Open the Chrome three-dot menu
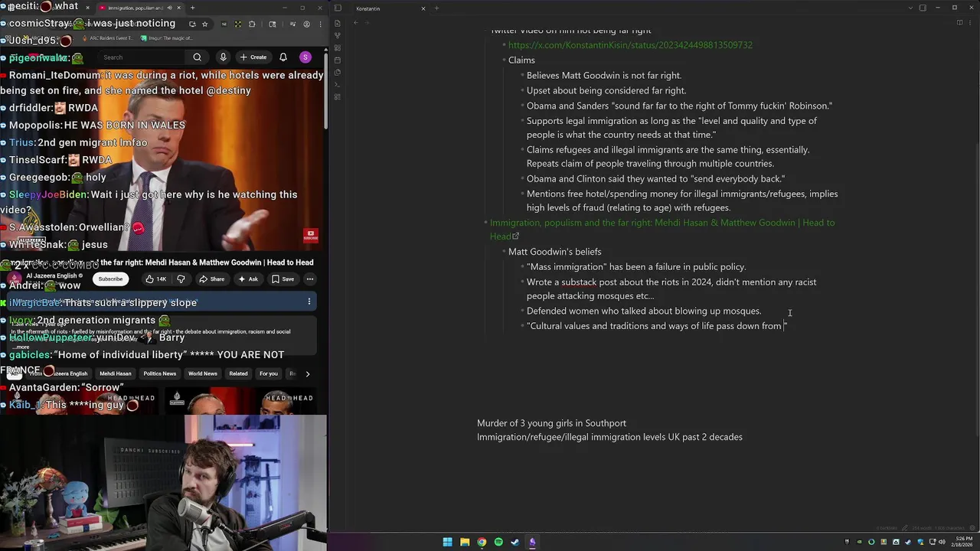Viewport: 980px width, 551px height. [318, 24]
